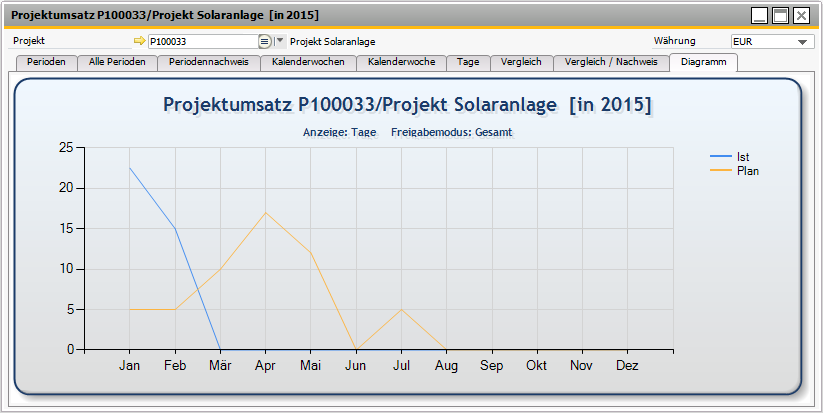Screen dimensions: 823x413
Task: Open the Vergleich / Nachweis tab
Action: 611,62
